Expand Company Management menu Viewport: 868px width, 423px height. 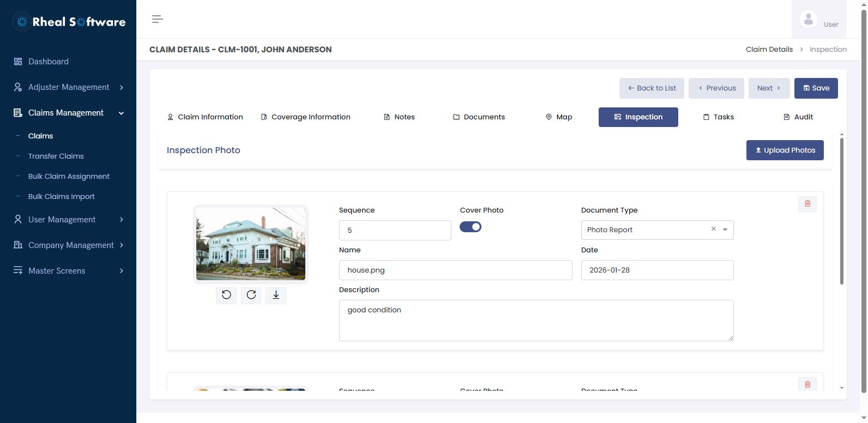[x=68, y=245]
